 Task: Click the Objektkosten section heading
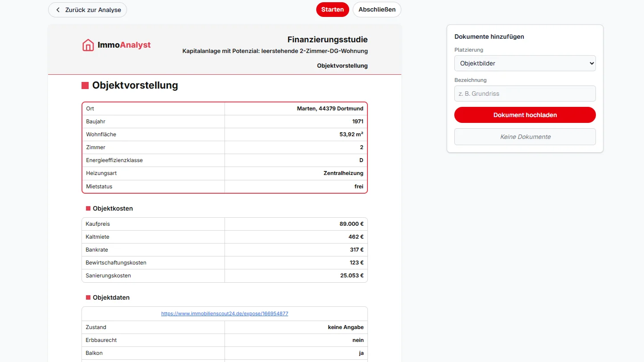click(x=113, y=208)
